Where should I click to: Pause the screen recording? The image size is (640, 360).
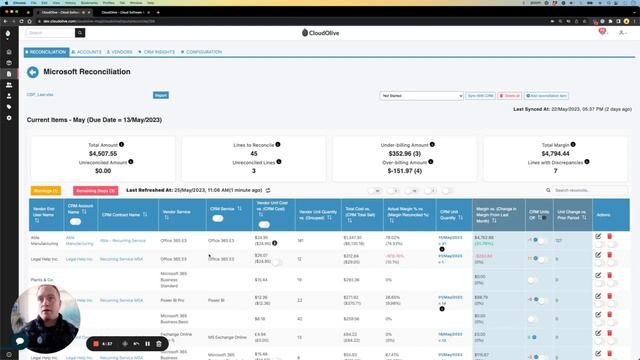click(147, 344)
